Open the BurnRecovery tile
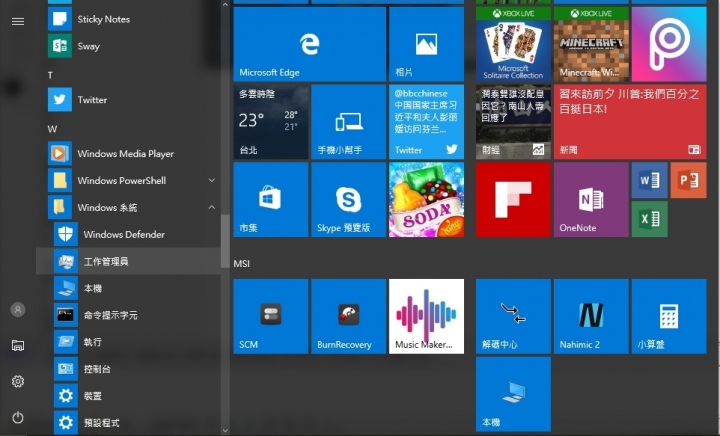720x436 pixels. [349, 316]
